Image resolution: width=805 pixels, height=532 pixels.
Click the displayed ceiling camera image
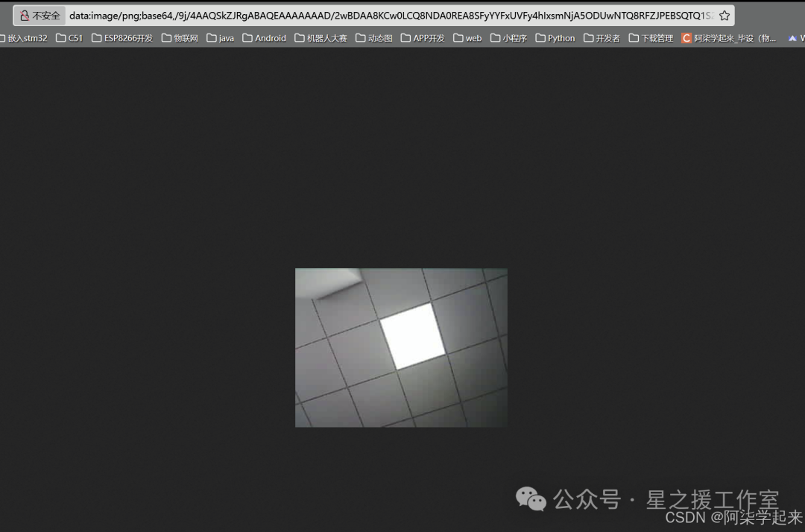pyautogui.click(x=401, y=348)
